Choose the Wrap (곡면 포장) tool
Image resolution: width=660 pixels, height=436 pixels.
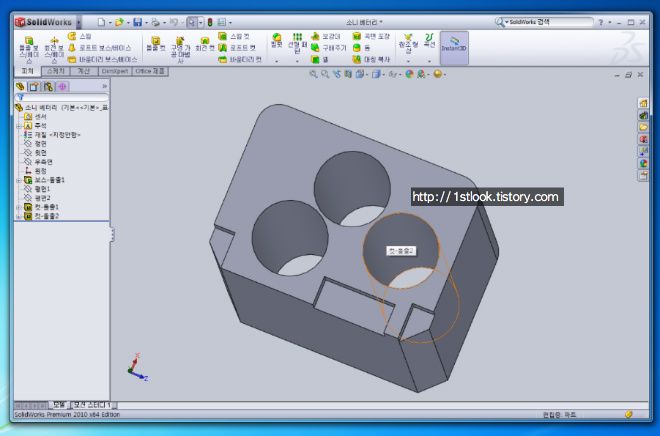[x=371, y=36]
